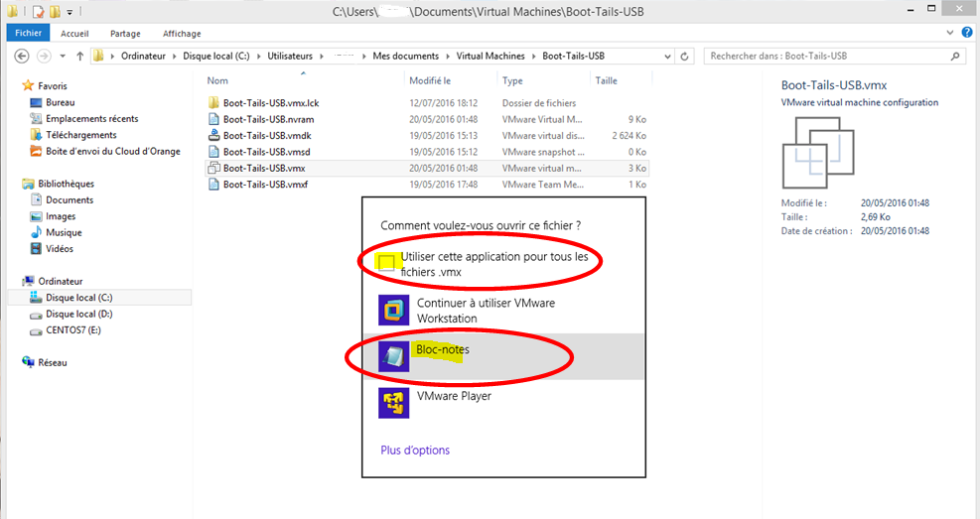
Task: Switch to the Affichage tab
Action: tap(182, 33)
